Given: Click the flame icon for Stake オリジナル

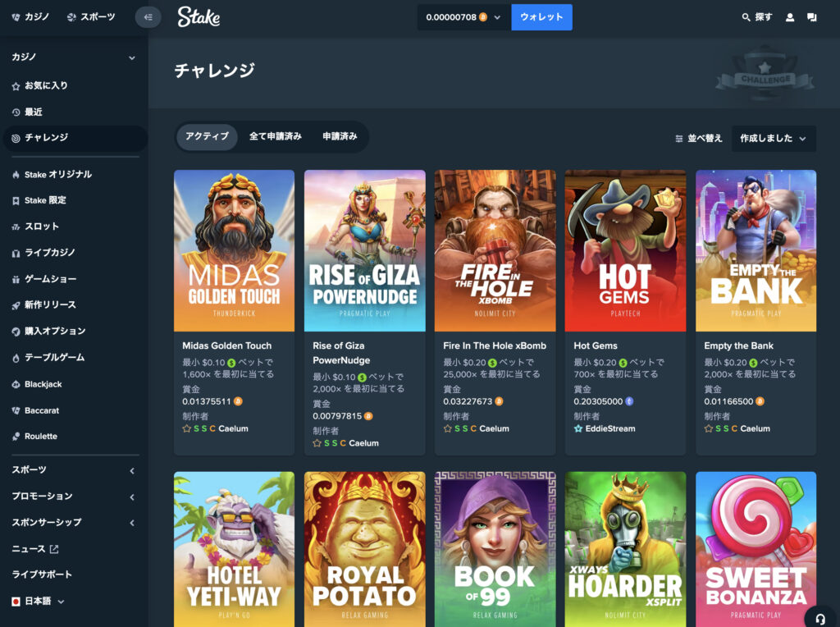Looking at the screenshot, I should tap(16, 175).
